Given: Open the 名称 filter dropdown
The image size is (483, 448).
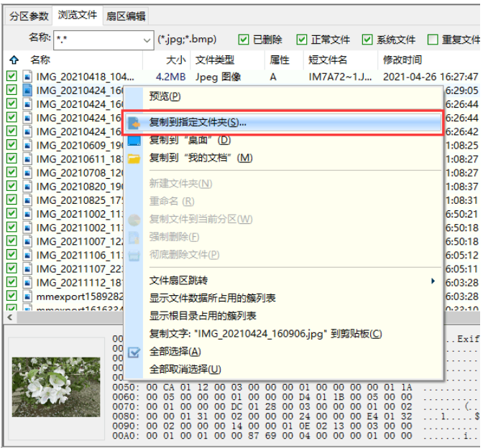Looking at the screenshot, I should tap(147, 39).
